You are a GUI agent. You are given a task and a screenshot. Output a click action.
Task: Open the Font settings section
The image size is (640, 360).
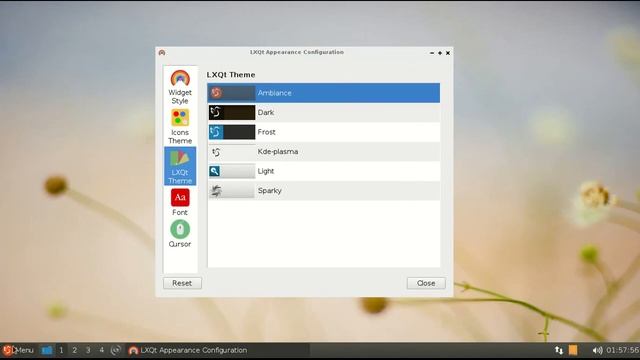[x=180, y=202]
